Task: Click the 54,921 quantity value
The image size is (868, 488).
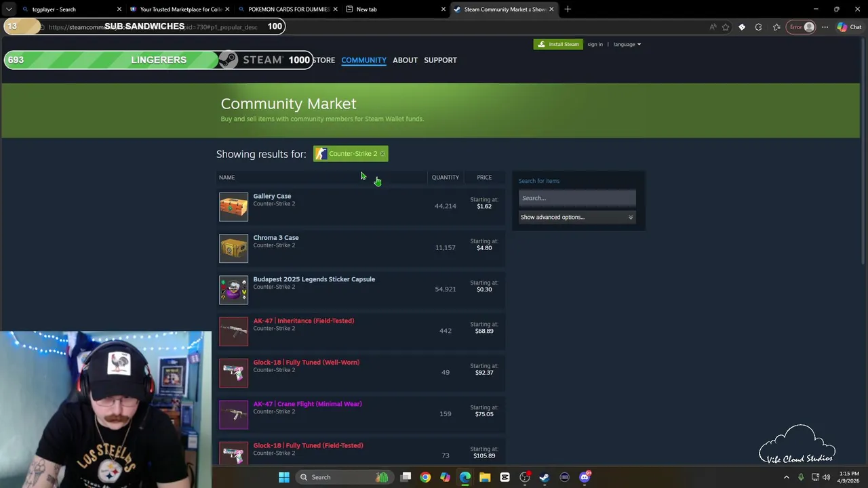Action: [x=446, y=289]
